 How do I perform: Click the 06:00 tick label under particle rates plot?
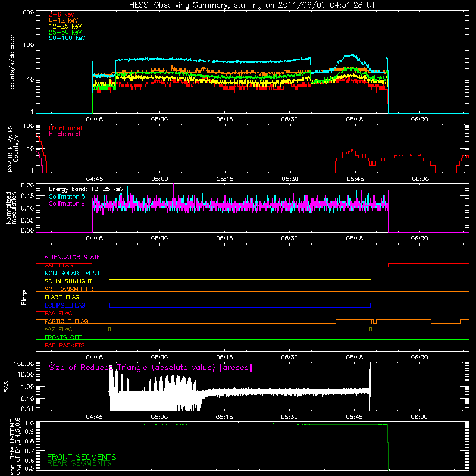tap(421, 179)
